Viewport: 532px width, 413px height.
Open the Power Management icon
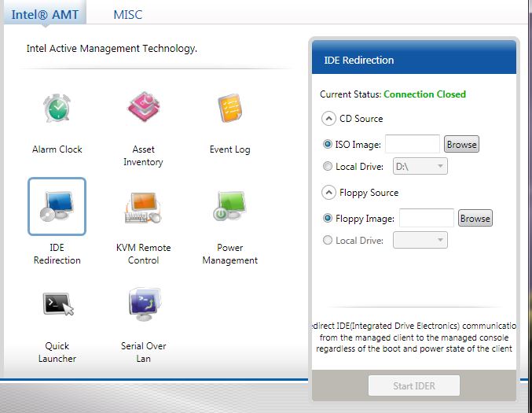click(x=229, y=206)
